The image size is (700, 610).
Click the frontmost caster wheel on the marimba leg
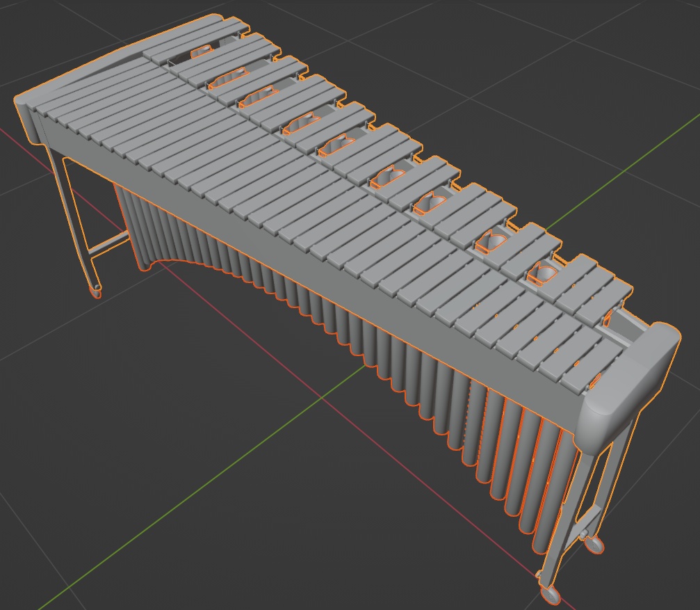tap(550, 595)
